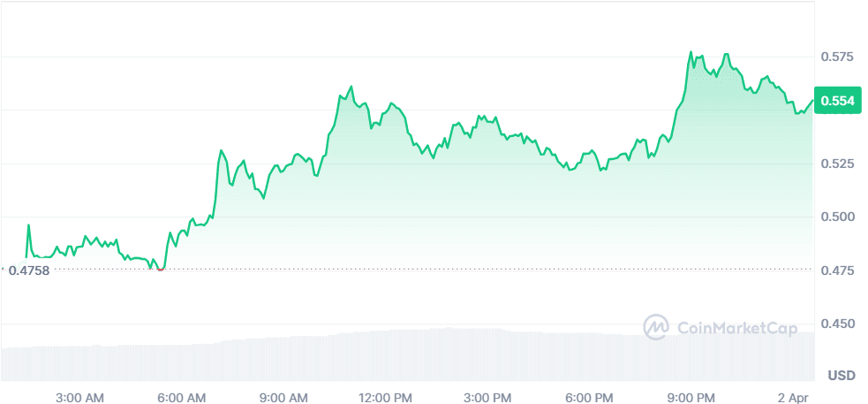The width and height of the screenshot is (868, 404).
Task: Click the 9:00 AM time axis label
Action: (x=283, y=399)
